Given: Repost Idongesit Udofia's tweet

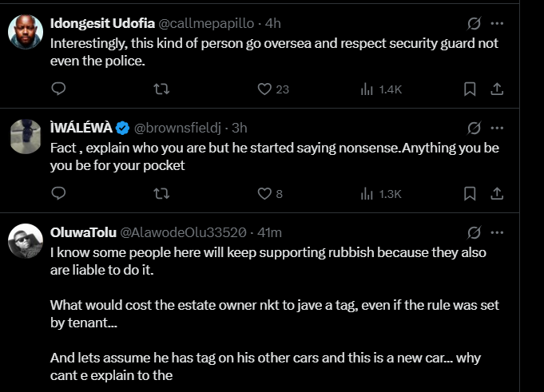Looking at the screenshot, I should click(x=161, y=89).
